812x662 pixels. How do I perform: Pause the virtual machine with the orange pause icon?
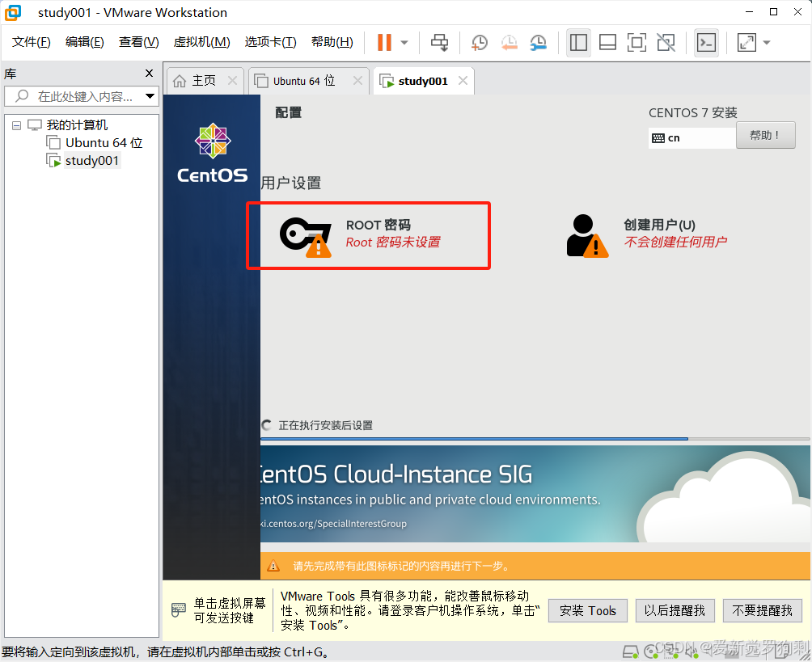(384, 43)
